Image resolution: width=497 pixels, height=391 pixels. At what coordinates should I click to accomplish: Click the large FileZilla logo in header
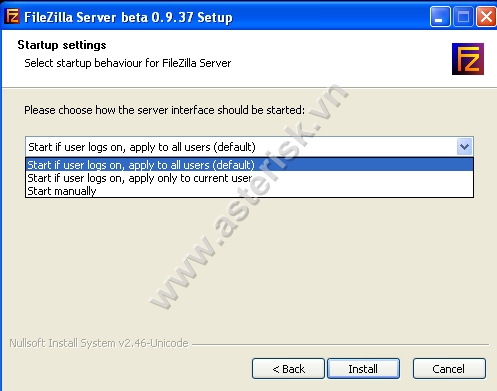click(x=468, y=59)
